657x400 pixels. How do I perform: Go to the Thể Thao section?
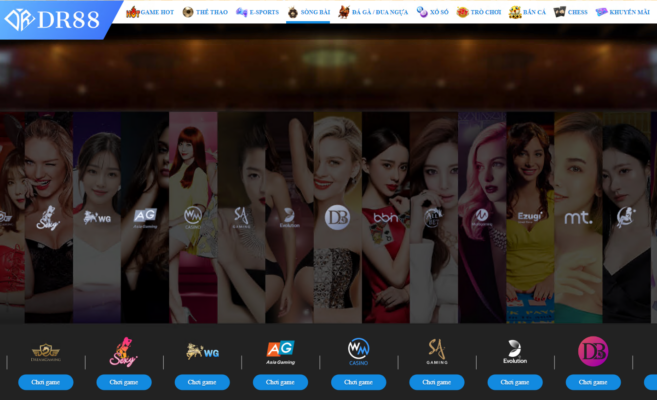pos(205,12)
